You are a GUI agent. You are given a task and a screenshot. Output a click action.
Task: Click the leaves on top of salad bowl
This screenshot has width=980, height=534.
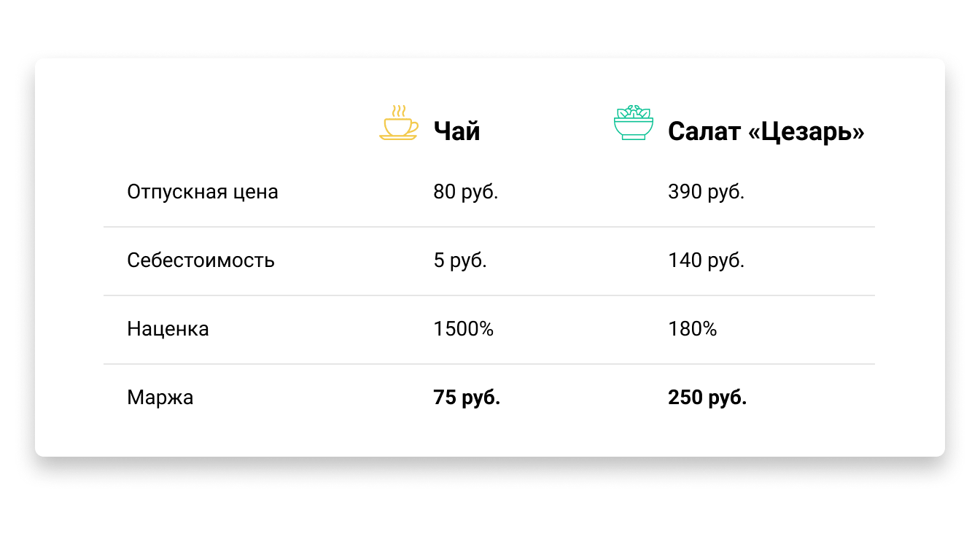633,112
